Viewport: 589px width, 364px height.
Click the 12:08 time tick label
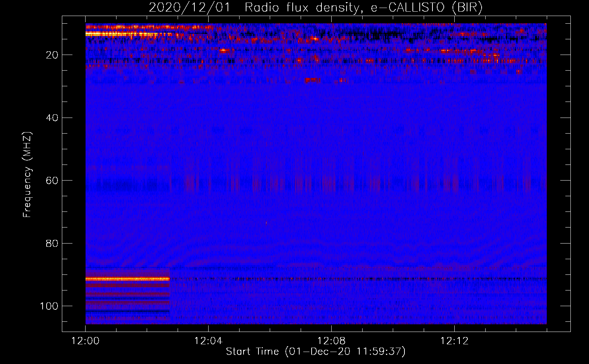[x=331, y=341]
